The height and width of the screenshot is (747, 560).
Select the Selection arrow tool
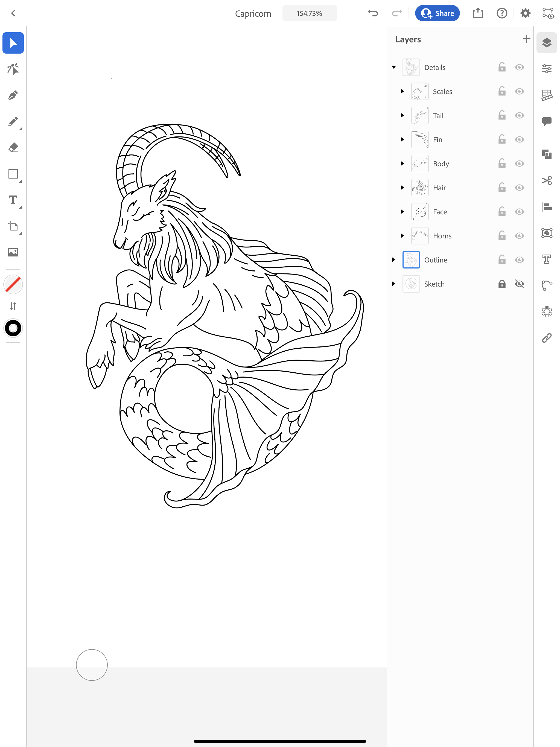[13, 43]
